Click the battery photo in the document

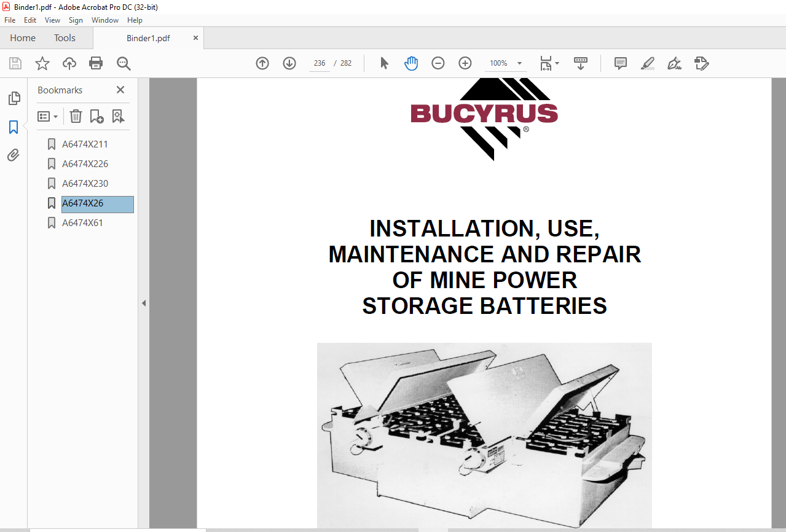[484, 435]
